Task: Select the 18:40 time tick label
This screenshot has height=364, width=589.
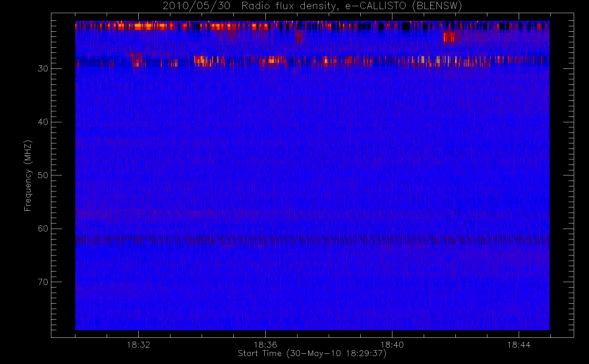Action: [x=392, y=345]
